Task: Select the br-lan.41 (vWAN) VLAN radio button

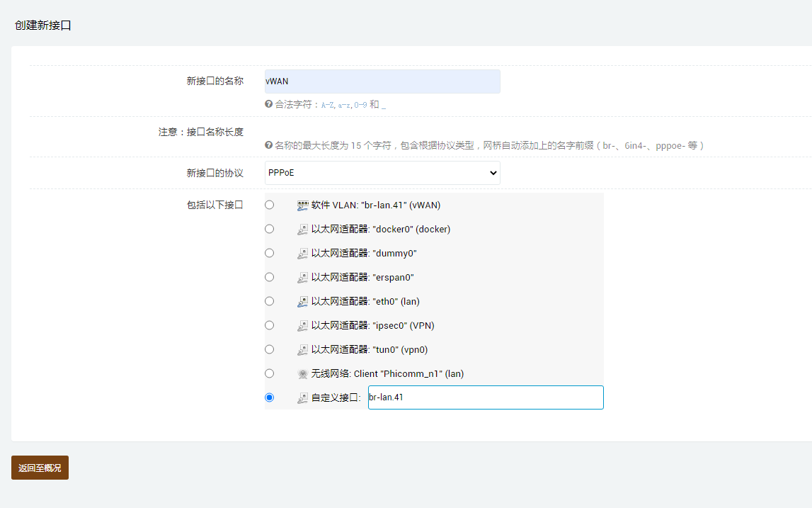Action: point(269,205)
